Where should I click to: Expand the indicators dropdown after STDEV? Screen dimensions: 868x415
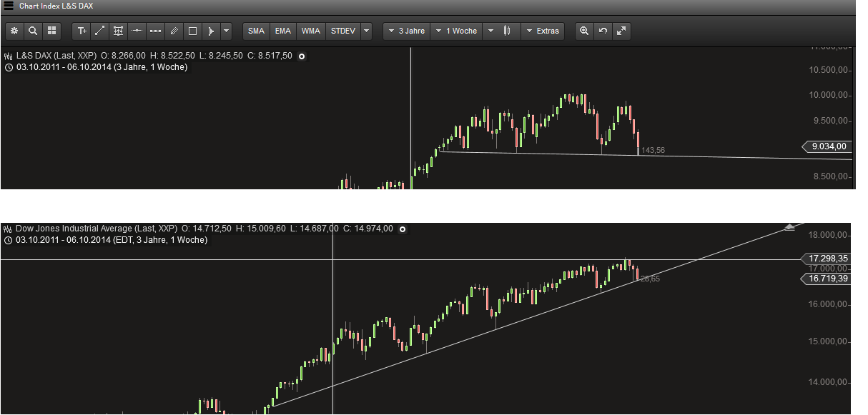point(366,31)
